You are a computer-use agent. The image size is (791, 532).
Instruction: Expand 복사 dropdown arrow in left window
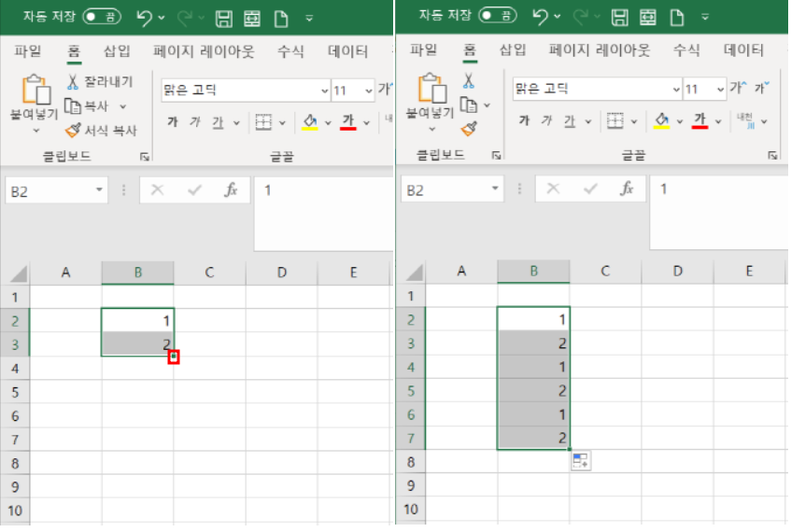coord(122,106)
